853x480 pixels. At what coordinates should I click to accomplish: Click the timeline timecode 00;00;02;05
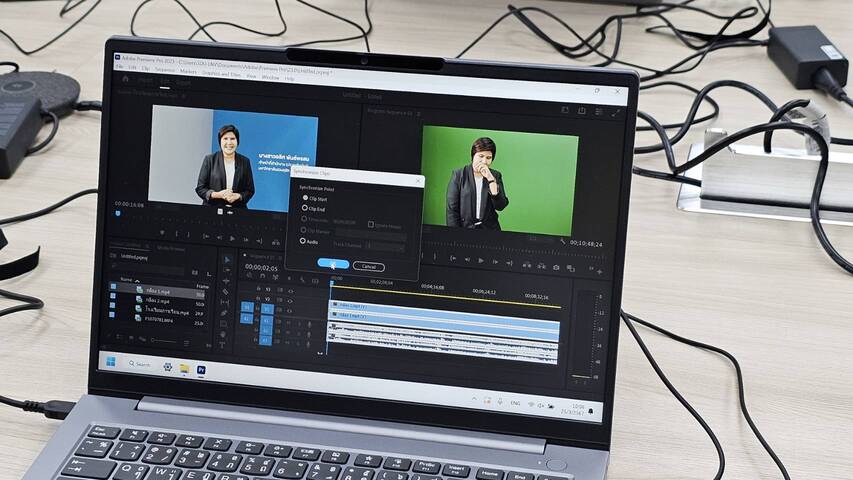click(261, 267)
